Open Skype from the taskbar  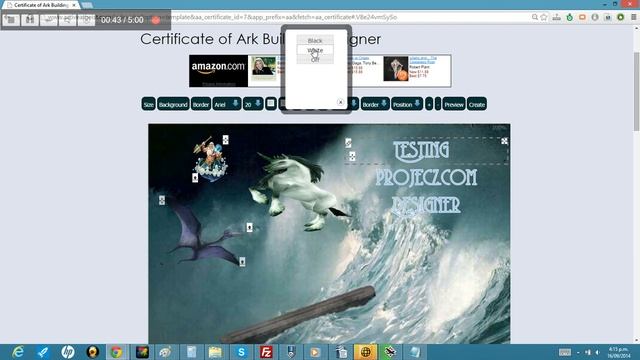tap(241, 352)
